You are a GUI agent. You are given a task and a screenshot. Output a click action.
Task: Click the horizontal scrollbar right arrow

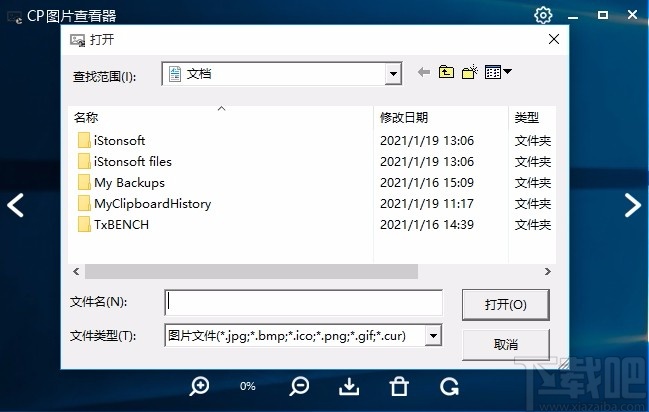548,272
